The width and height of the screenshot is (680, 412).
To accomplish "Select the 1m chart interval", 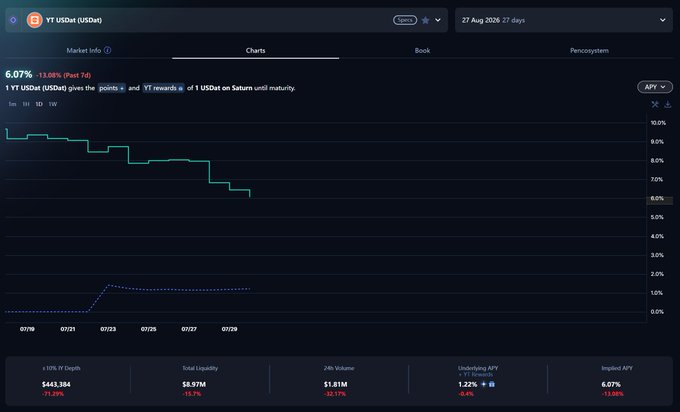I will [x=12, y=104].
